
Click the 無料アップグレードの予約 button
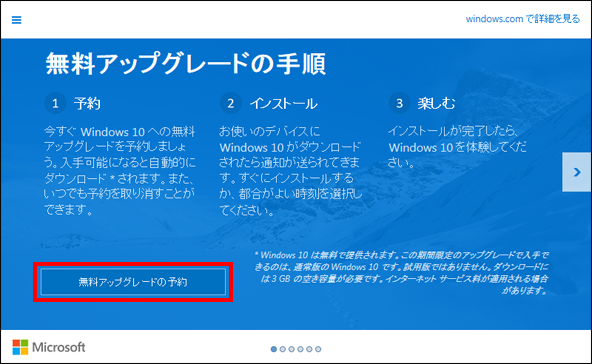click(133, 282)
